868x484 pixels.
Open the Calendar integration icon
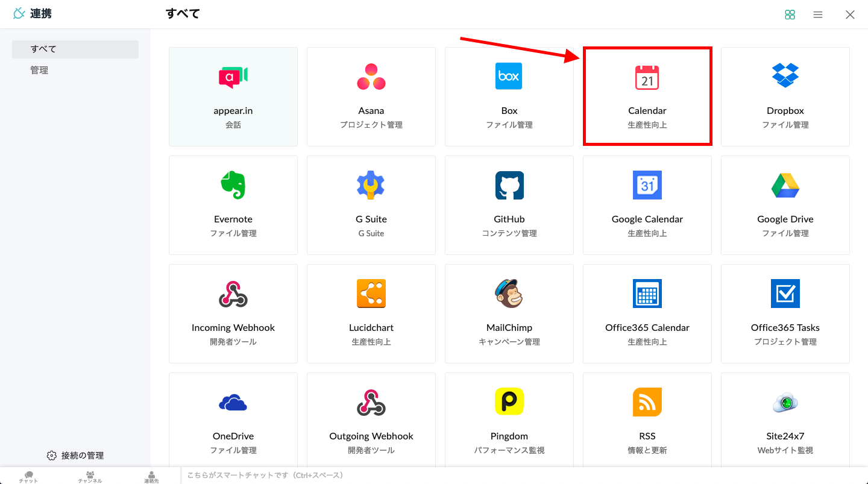click(x=647, y=77)
